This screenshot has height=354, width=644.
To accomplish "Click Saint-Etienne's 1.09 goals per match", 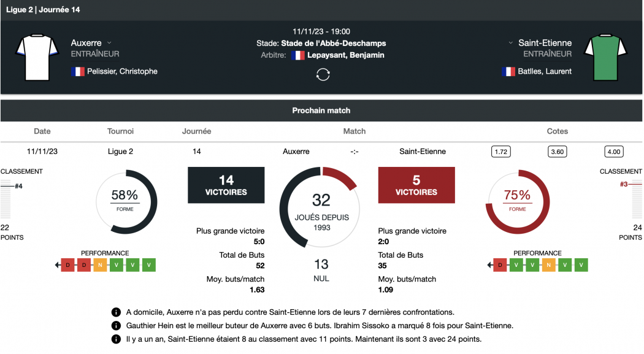I will [386, 290].
